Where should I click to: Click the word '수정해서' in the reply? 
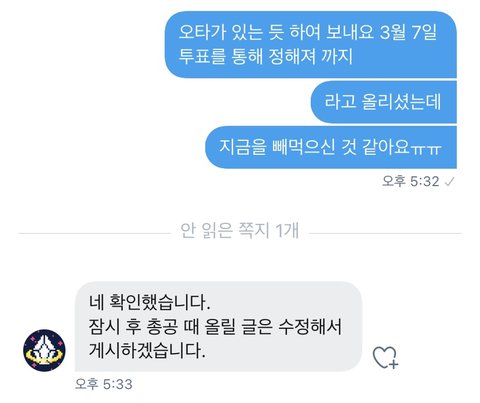pyautogui.click(x=310, y=326)
